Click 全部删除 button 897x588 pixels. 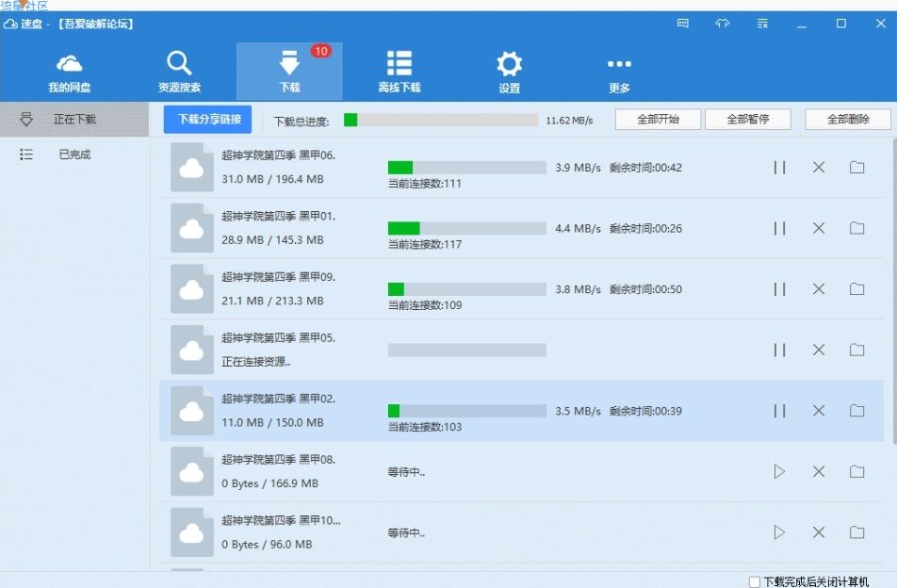point(848,119)
